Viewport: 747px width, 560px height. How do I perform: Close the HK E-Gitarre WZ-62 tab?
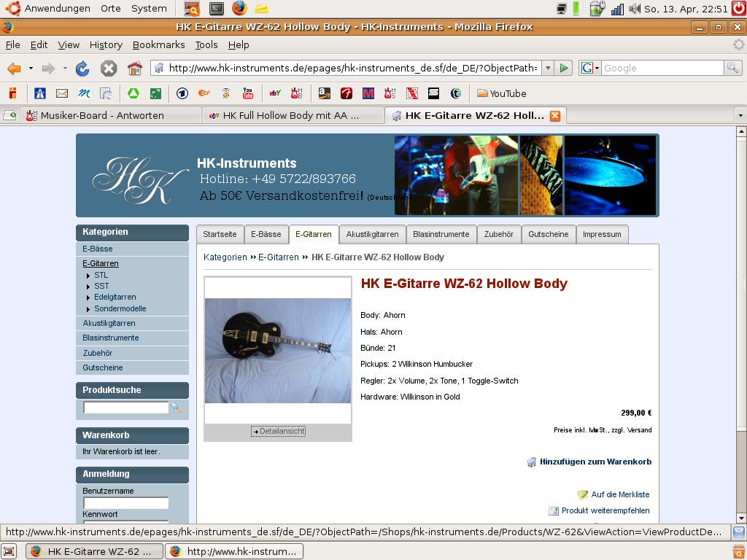[x=555, y=116]
